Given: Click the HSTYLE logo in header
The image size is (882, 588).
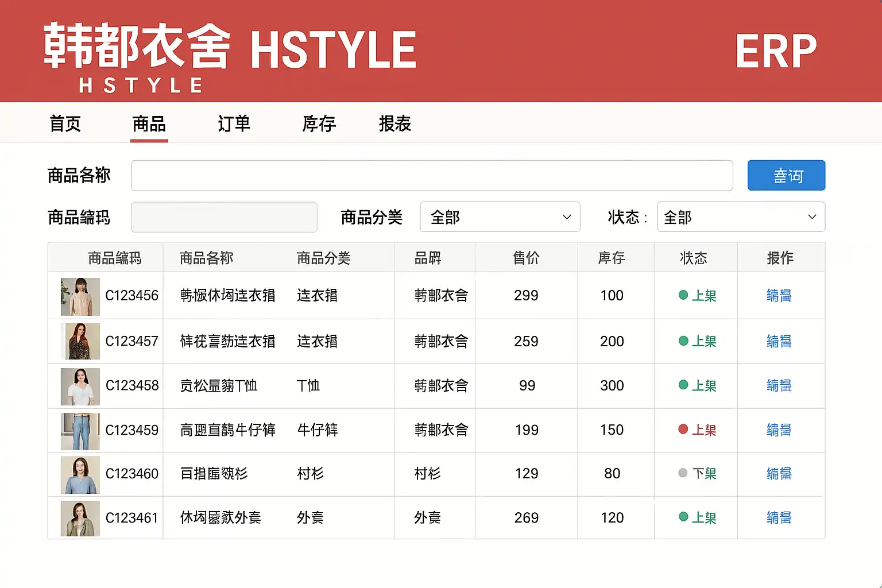Looking at the screenshot, I should (230, 55).
